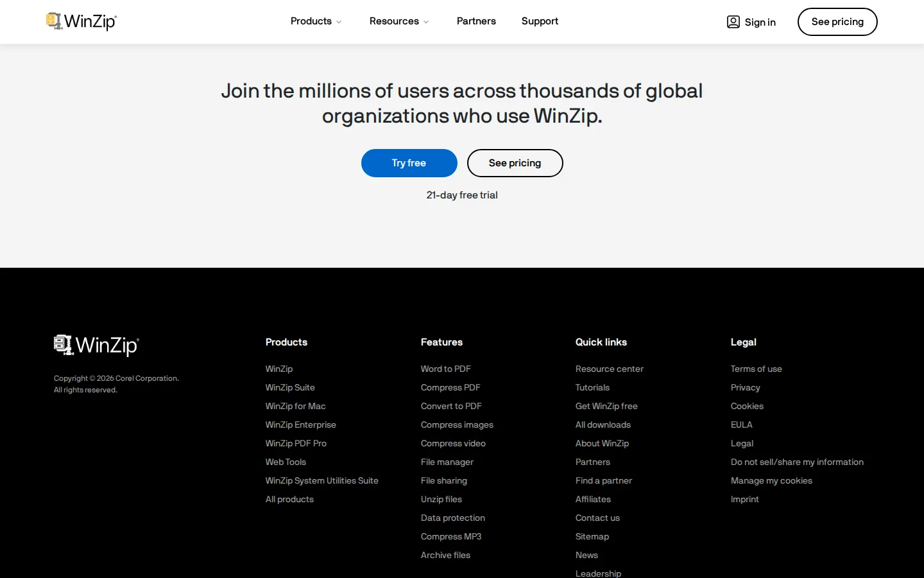Click the blue Try free button
Viewport: 924px width, 578px height.
coord(409,163)
